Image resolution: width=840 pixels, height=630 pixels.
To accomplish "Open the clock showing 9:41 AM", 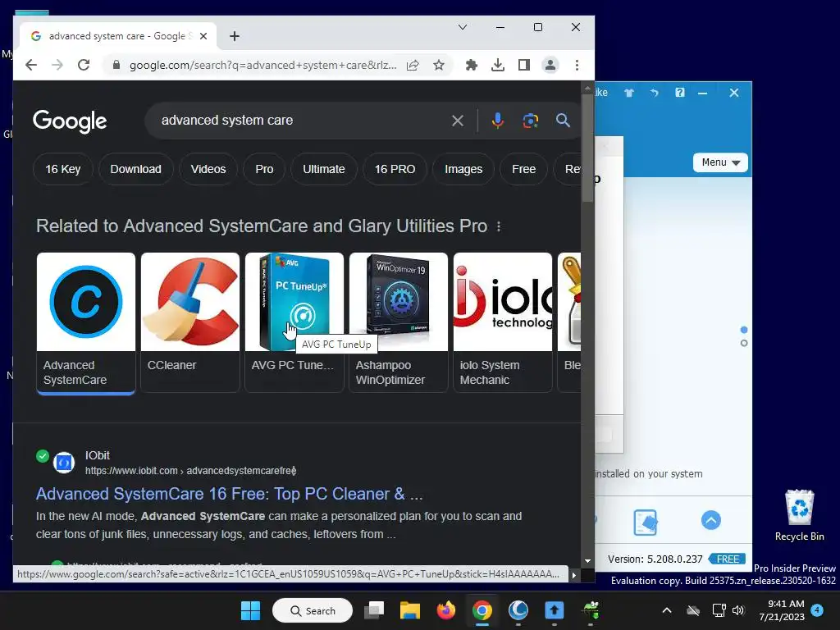I will coord(782,610).
